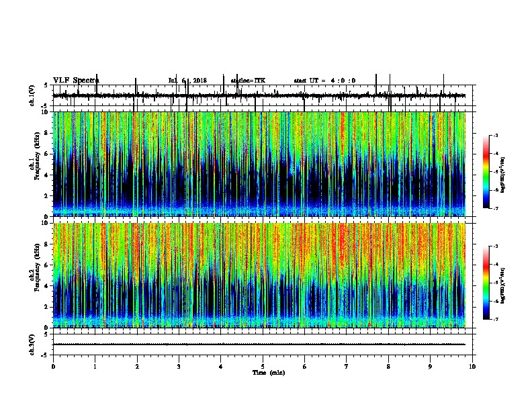
Task: Click the ch.1 color bar PSD unit label
Action: (x=503, y=175)
